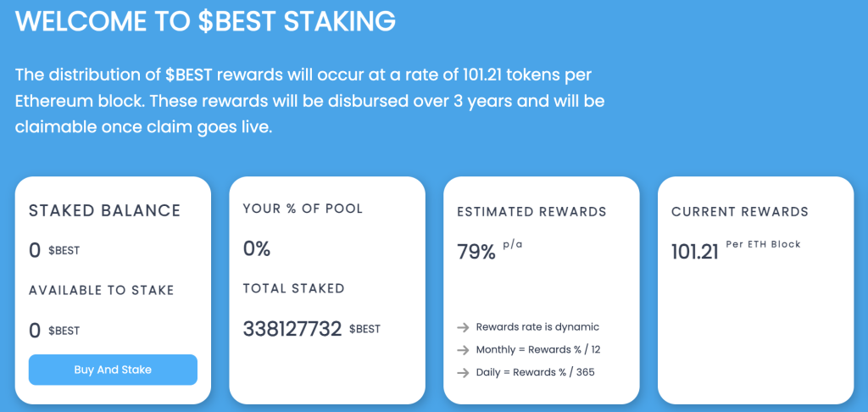Click the 79% estimated rewards value
The image size is (868, 412).
tap(476, 252)
